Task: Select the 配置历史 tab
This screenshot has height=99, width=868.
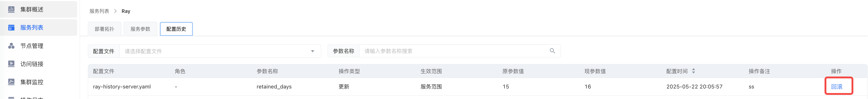Action: click(176, 29)
